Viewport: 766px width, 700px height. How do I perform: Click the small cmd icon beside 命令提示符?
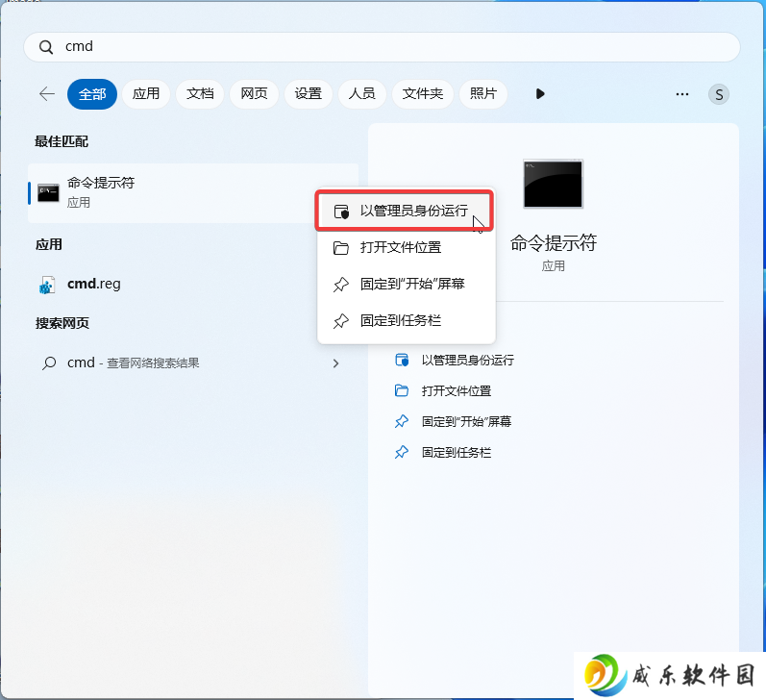click(48, 193)
